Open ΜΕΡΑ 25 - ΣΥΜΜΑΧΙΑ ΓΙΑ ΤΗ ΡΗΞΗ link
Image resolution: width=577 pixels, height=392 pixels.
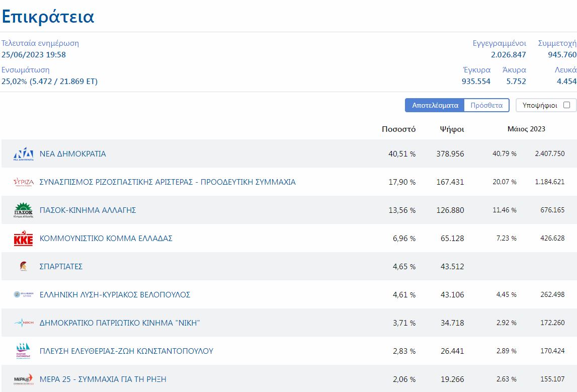pyautogui.click(x=103, y=379)
